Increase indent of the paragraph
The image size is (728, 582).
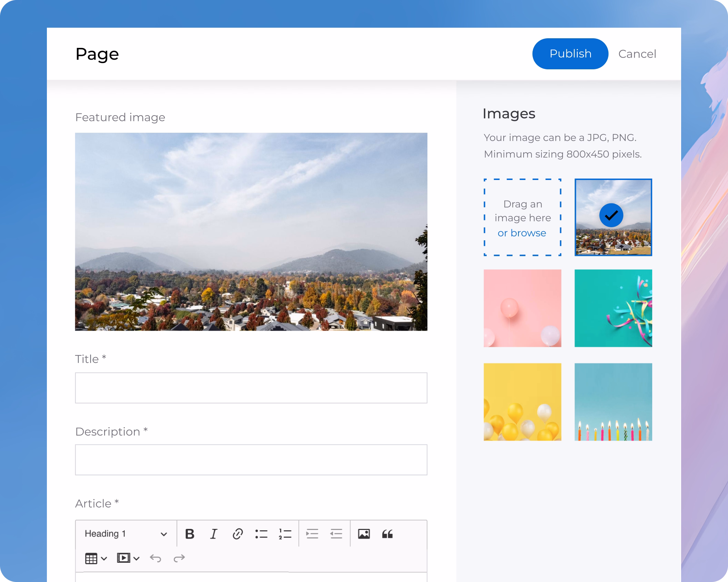312,534
